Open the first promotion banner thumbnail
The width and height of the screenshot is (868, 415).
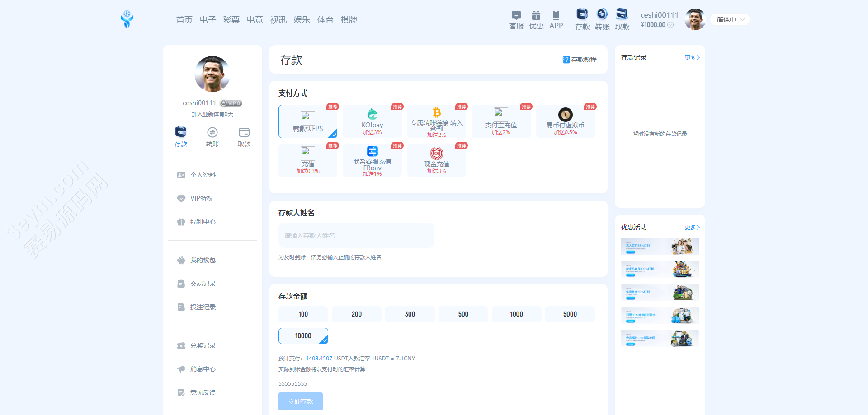click(x=660, y=247)
